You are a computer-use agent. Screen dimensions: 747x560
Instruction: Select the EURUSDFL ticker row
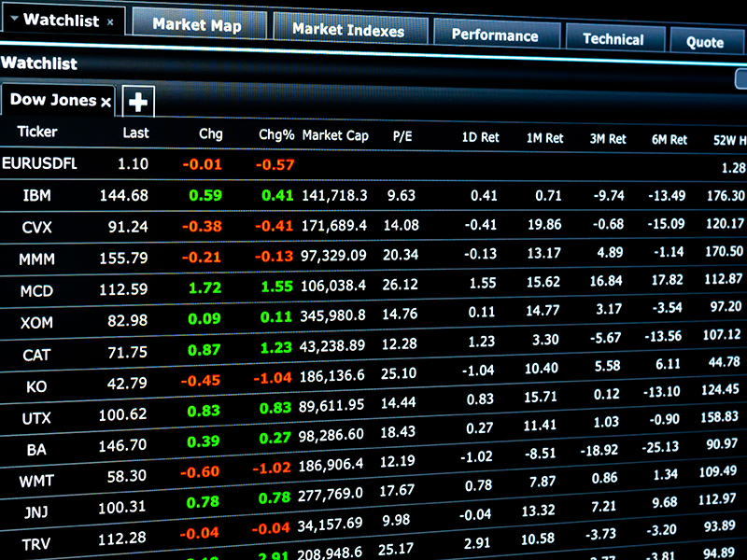click(x=39, y=163)
